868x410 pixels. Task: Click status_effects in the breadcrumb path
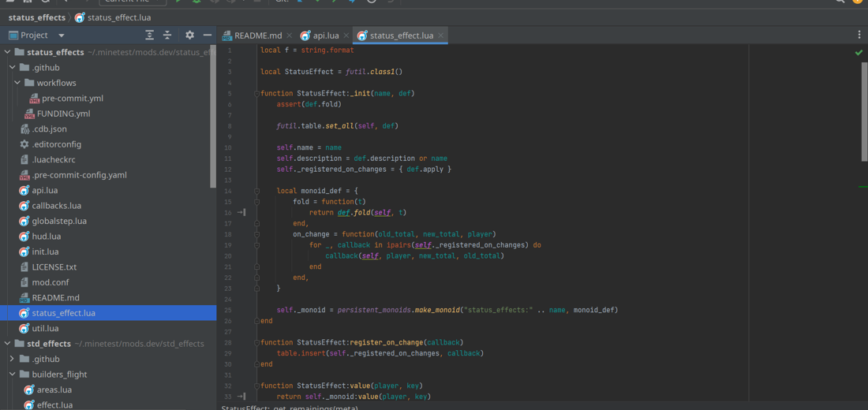pos(36,17)
